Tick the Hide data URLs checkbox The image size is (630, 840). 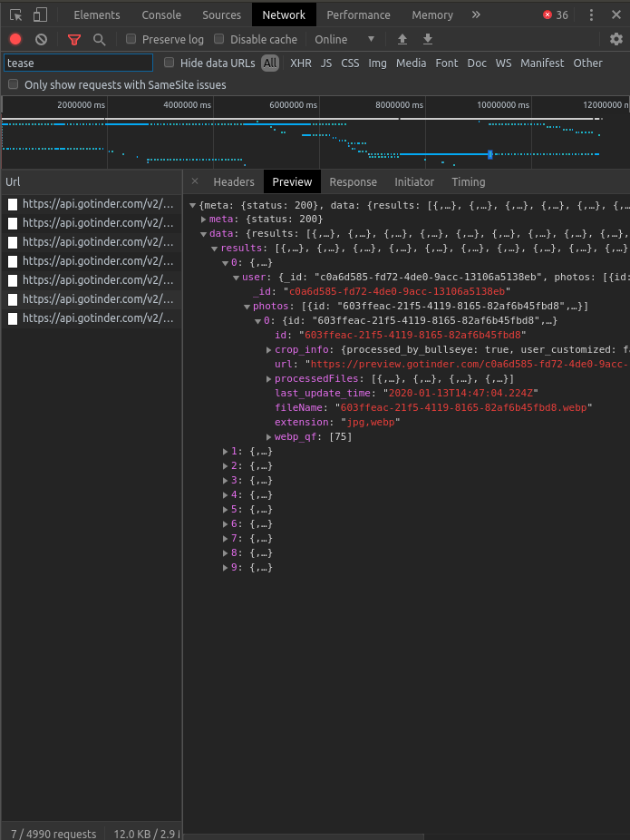(170, 63)
